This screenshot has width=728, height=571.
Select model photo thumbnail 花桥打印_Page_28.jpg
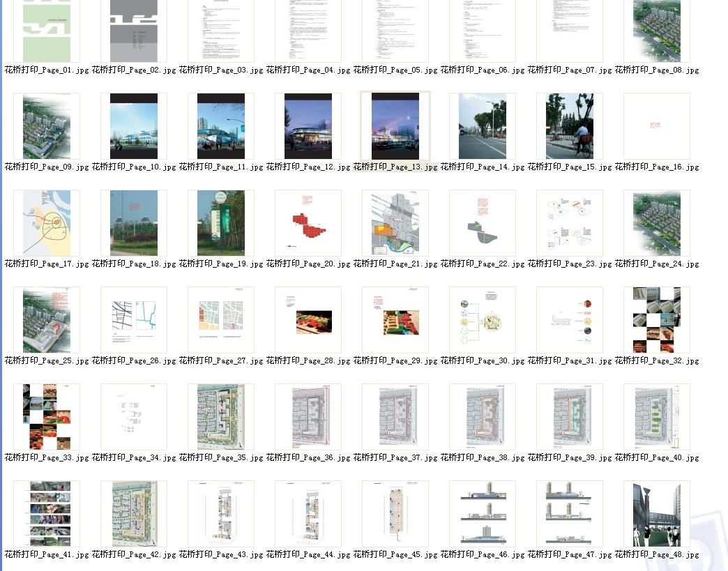click(x=308, y=320)
